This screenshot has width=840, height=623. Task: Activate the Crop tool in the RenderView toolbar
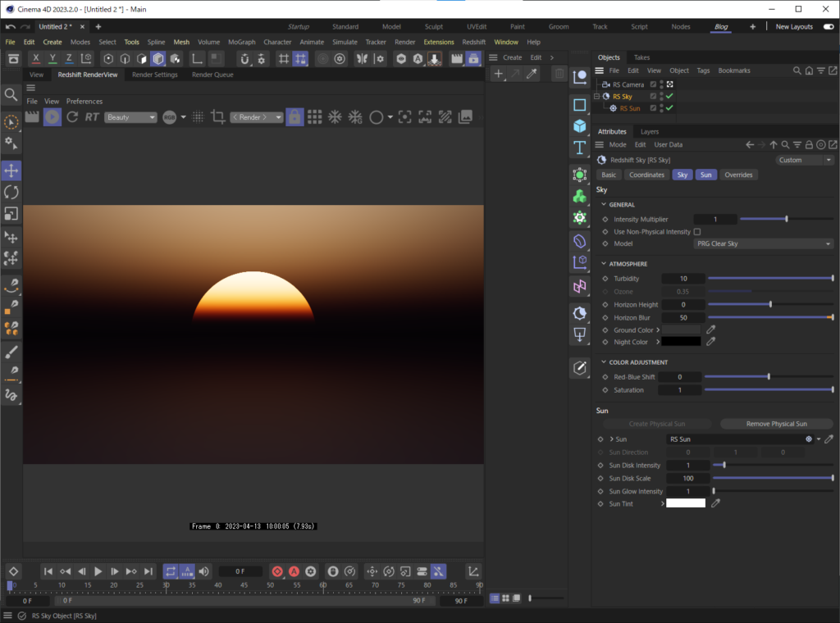[x=218, y=116]
